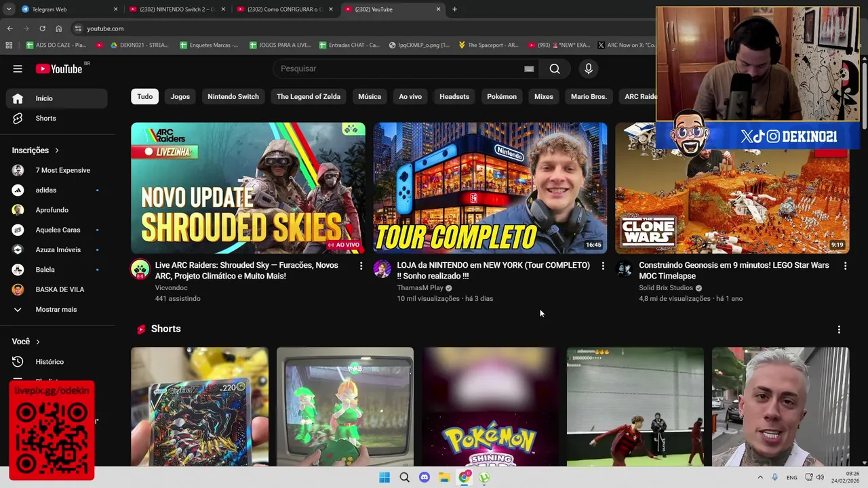The width and height of the screenshot is (868, 488).
Task: Open the TOUR COMPLETO video thumbnail
Action: (x=490, y=188)
